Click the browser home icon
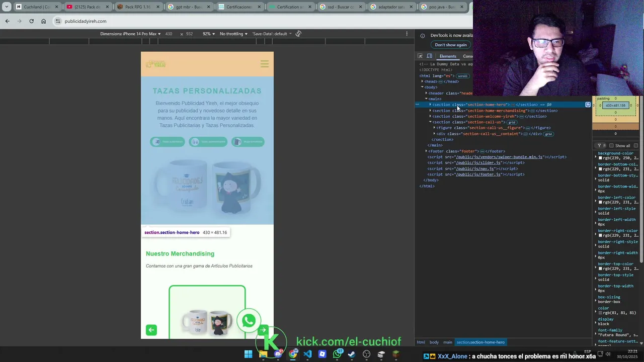644x362 pixels. point(43,21)
